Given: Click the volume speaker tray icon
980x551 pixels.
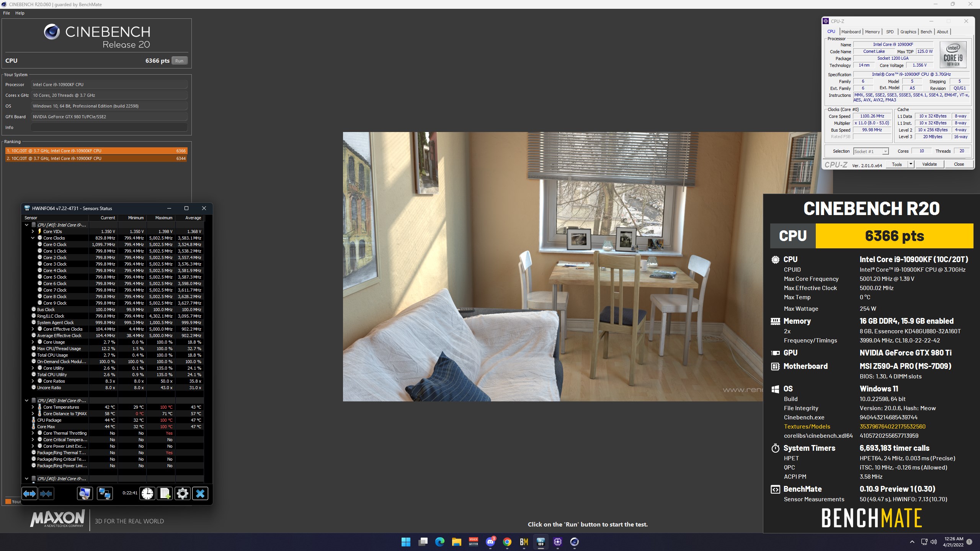Looking at the screenshot, I should point(934,542).
